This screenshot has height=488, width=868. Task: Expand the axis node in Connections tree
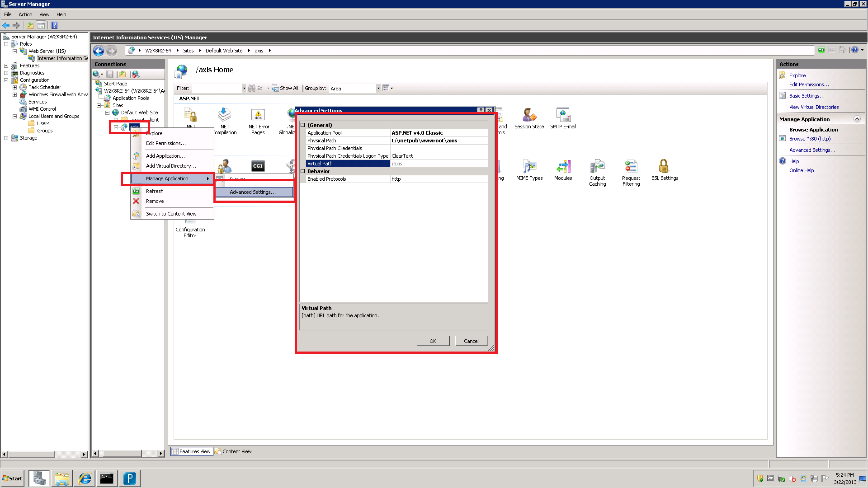(x=116, y=127)
